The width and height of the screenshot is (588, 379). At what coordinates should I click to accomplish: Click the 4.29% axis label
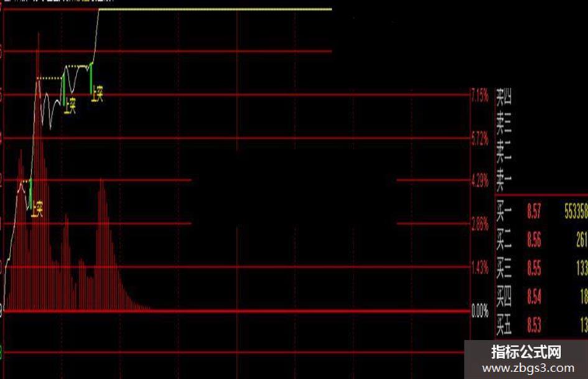pyautogui.click(x=480, y=182)
